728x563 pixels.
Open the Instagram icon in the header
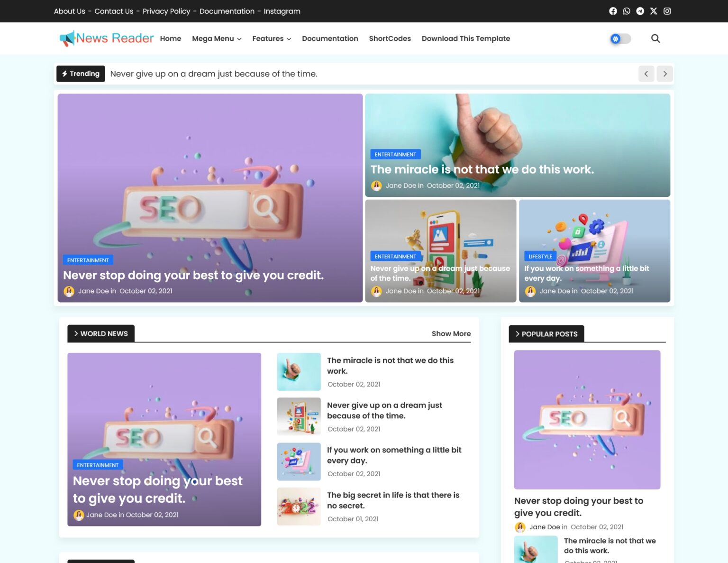[x=667, y=11]
